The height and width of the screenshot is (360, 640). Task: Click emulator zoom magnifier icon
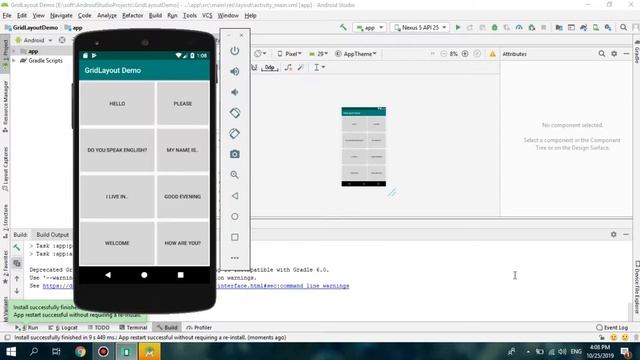[235, 175]
